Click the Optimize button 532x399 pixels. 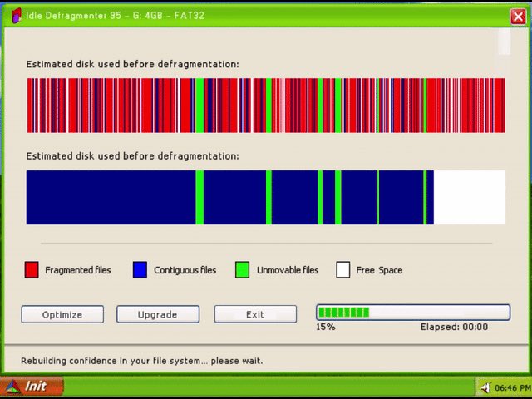click(62, 314)
